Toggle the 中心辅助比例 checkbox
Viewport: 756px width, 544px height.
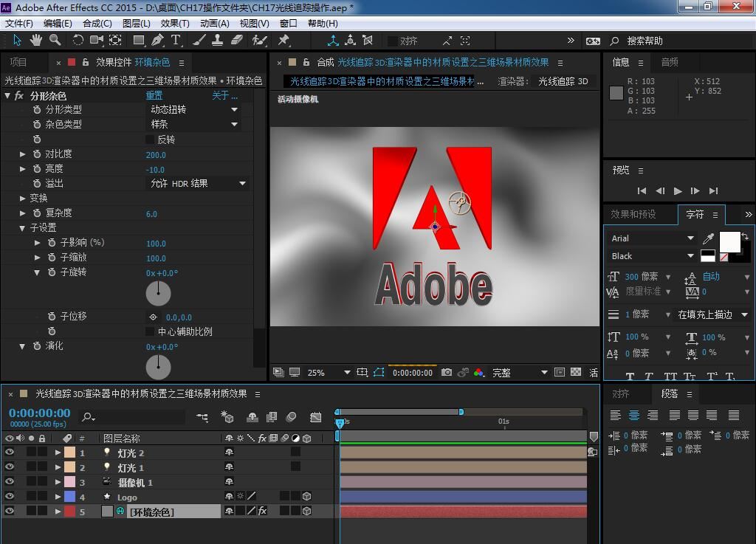pos(150,331)
